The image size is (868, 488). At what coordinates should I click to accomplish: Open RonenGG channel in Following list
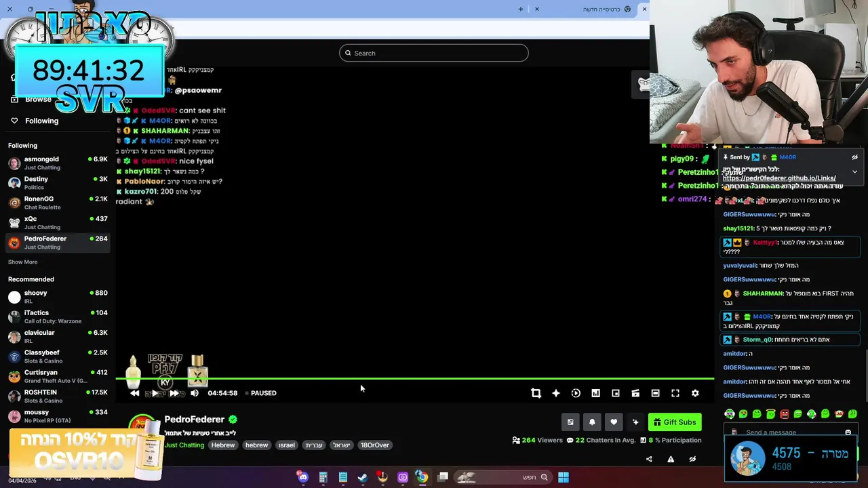[58, 203]
